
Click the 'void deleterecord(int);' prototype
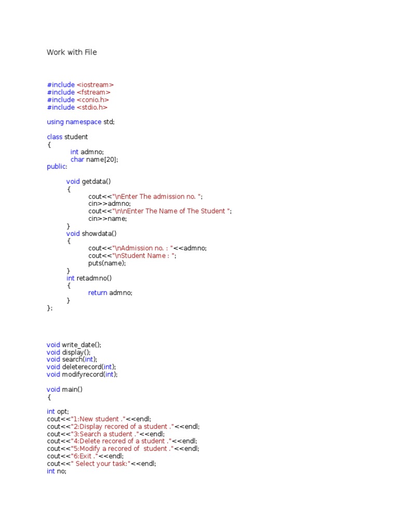click(x=82, y=367)
